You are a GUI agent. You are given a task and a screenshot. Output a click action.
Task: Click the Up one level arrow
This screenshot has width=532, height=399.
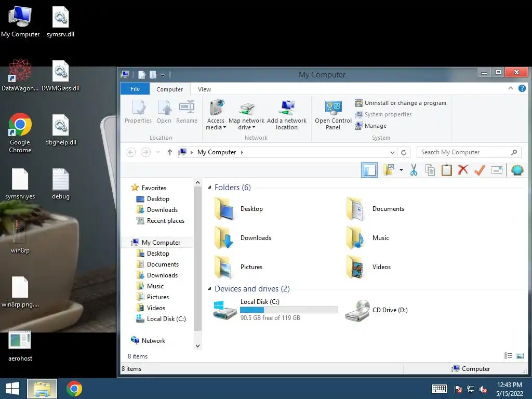click(x=170, y=152)
